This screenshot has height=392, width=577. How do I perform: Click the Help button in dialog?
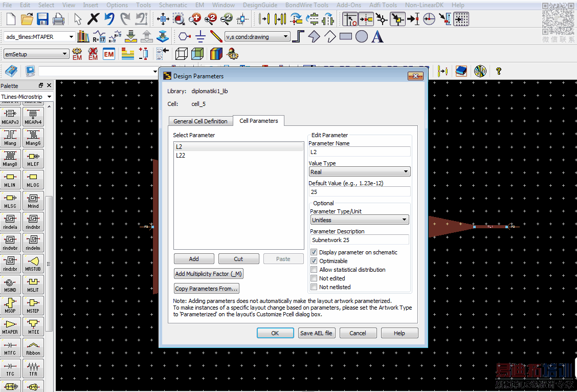pyautogui.click(x=400, y=333)
